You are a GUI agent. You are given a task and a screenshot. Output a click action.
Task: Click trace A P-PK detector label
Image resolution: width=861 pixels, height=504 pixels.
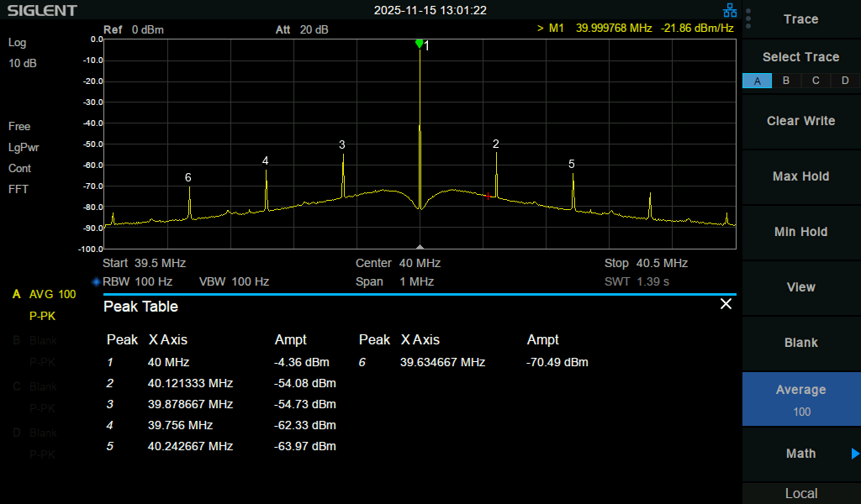[42, 317]
